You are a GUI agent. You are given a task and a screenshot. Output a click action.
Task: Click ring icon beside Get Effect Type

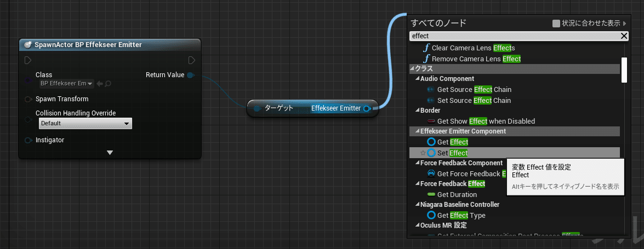click(x=431, y=215)
